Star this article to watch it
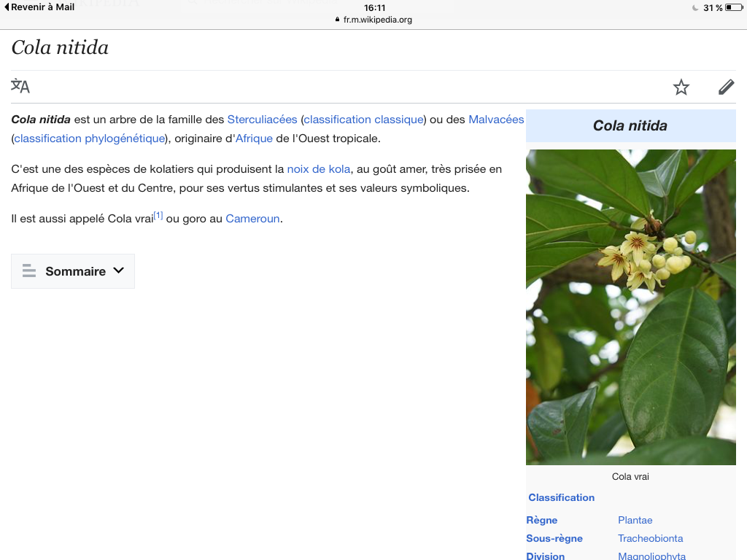 pos(681,87)
